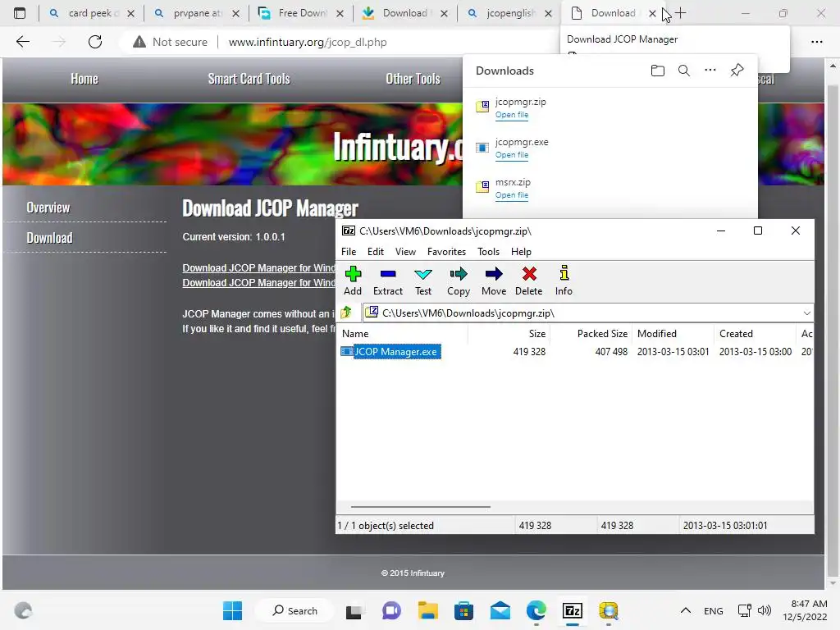Image resolution: width=840 pixels, height=630 pixels.
Task: Select Download in the website sidebar
Action: coord(49,238)
